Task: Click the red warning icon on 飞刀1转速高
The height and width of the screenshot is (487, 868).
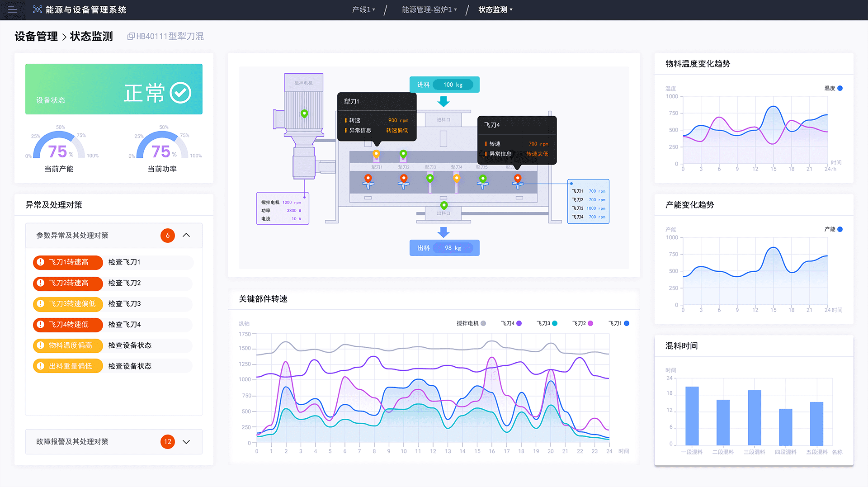Action: [x=41, y=262]
